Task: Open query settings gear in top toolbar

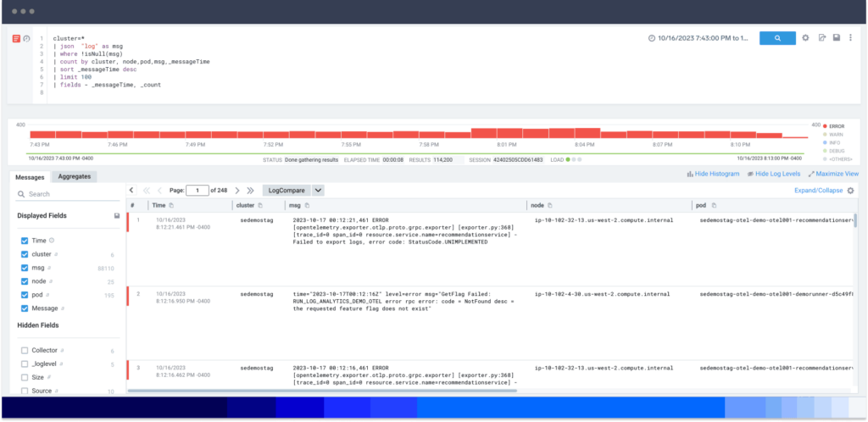Action: click(x=805, y=38)
